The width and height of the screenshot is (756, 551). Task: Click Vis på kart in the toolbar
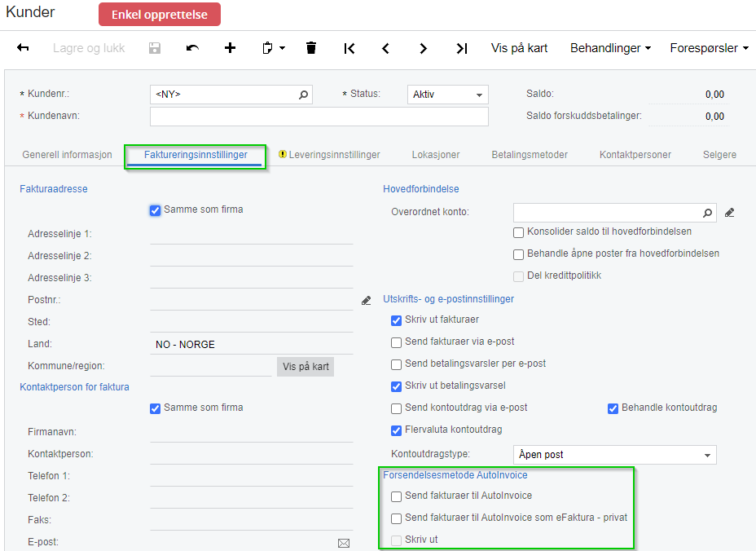click(x=519, y=48)
